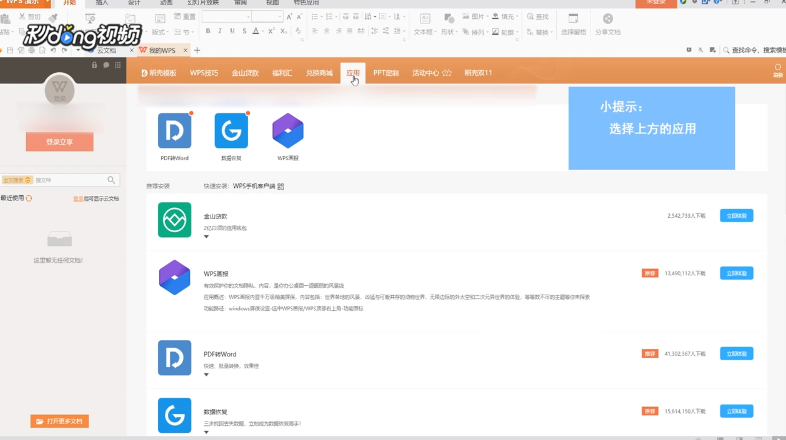
Task: Open the PDF转Word shortcut icon in the top row
Action: coord(174,131)
